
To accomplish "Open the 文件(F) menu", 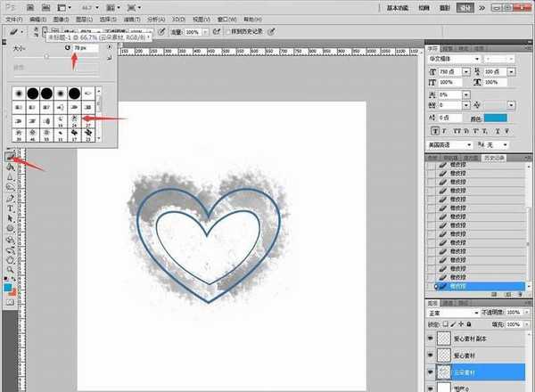I will coord(12,18).
